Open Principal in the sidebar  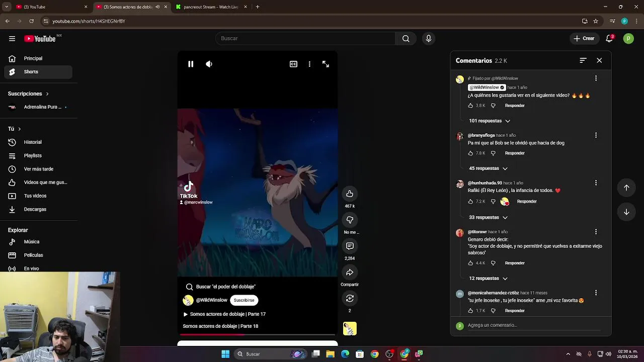pyautogui.click(x=38, y=58)
